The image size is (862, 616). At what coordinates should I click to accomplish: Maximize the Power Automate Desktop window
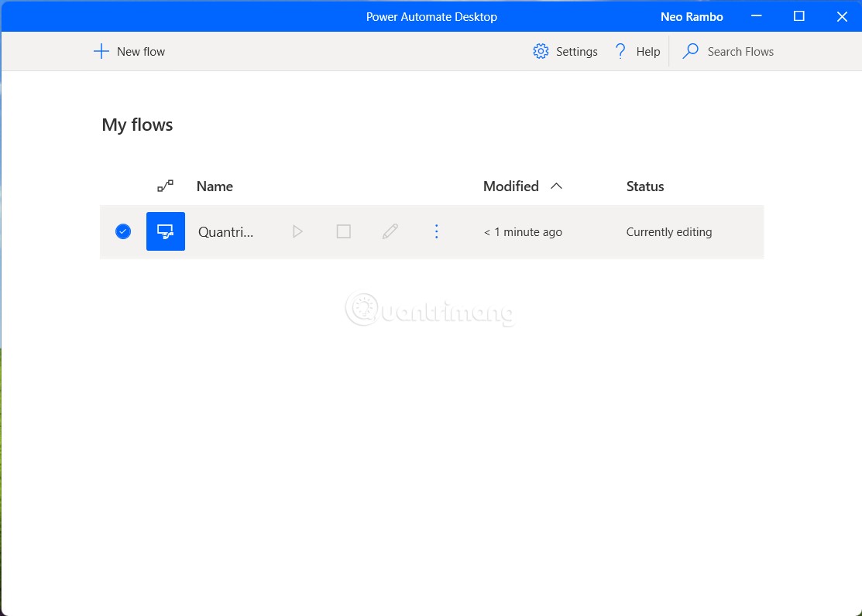798,16
